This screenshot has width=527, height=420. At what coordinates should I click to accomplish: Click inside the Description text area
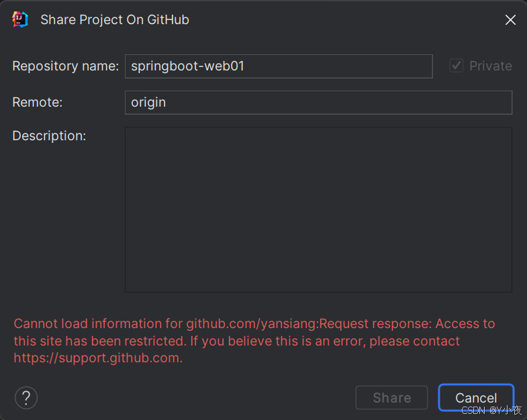(318, 209)
